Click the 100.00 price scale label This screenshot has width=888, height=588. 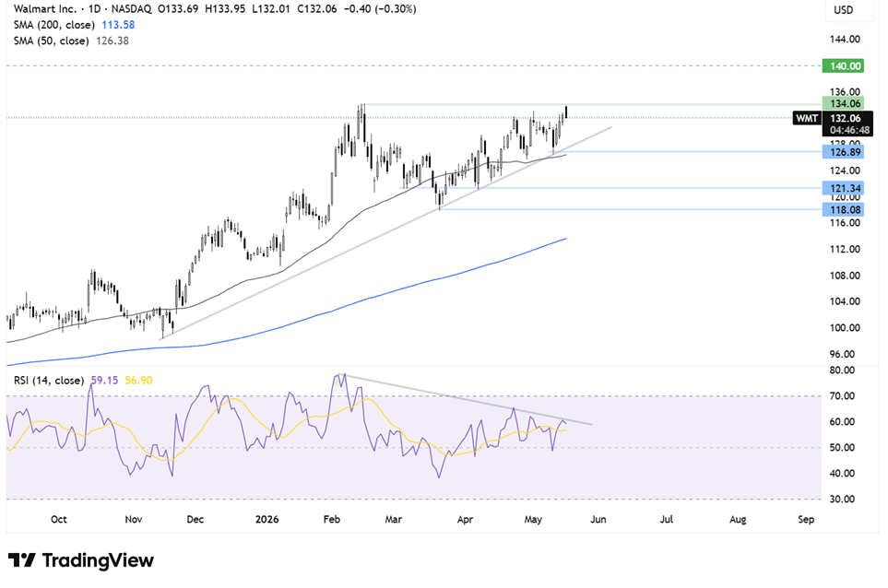coord(845,328)
